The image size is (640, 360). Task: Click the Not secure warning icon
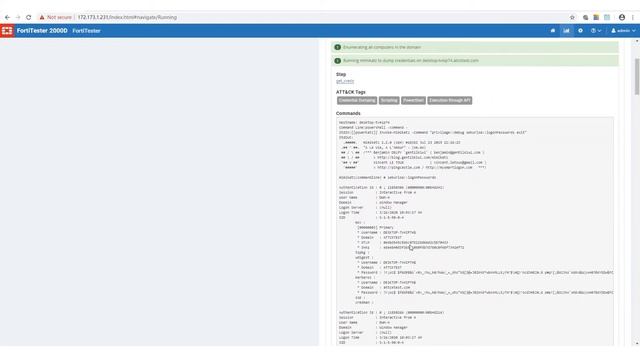pyautogui.click(x=42, y=18)
